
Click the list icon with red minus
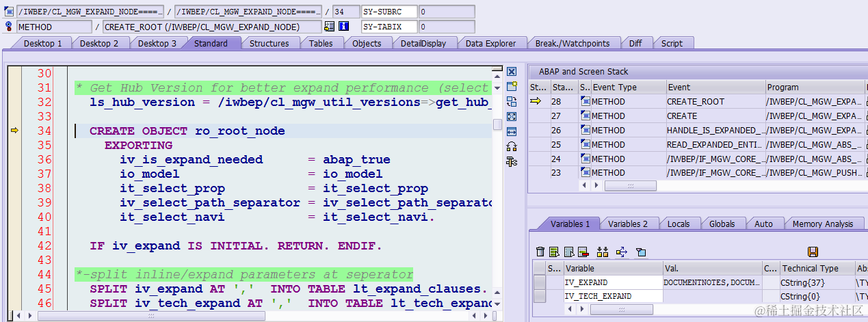pyautogui.click(x=583, y=252)
